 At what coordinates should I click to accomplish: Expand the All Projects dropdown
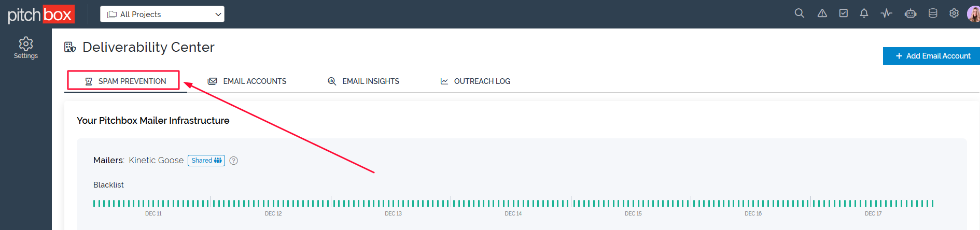point(162,14)
